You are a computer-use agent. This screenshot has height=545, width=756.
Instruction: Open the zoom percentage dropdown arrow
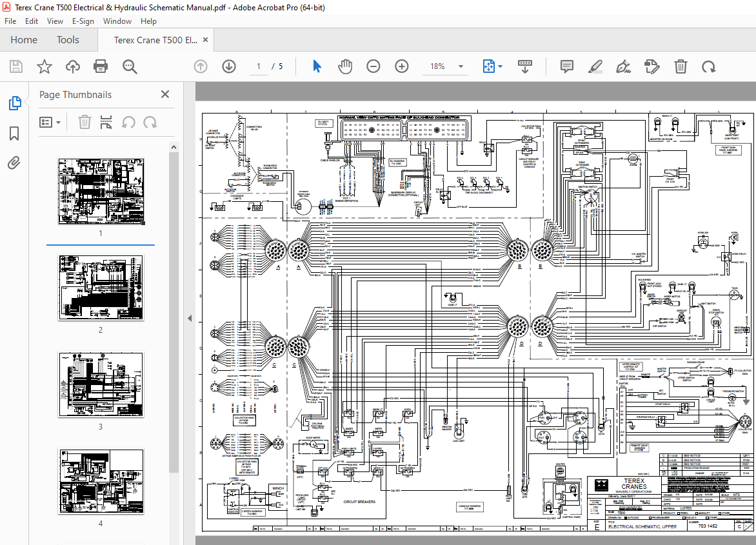click(461, 66)
